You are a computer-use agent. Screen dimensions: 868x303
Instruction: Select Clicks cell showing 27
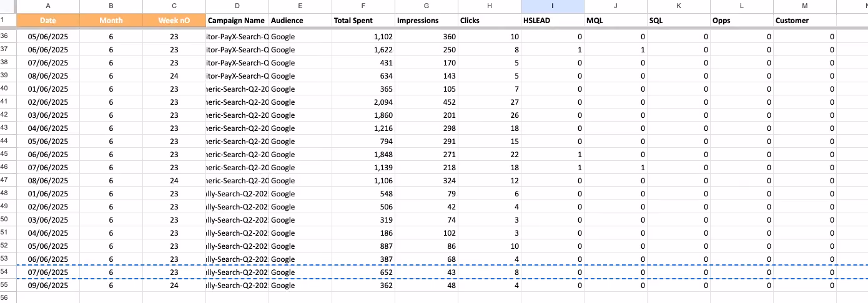click(x=490, y=102)
